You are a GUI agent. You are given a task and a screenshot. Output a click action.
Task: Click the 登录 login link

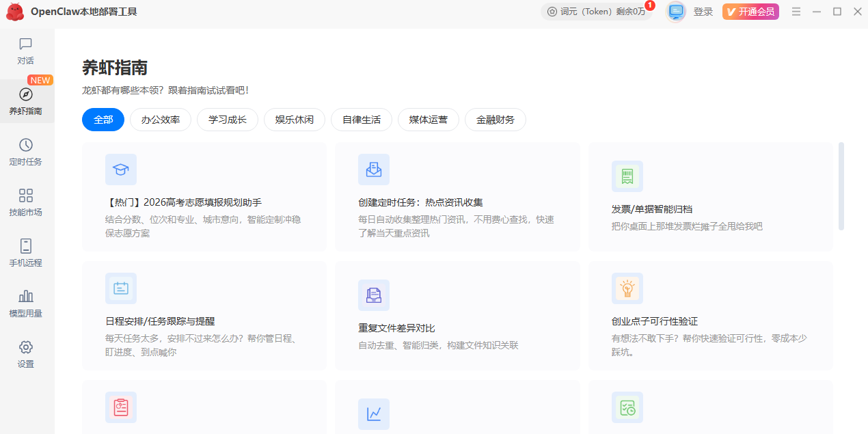coord(703,12)
